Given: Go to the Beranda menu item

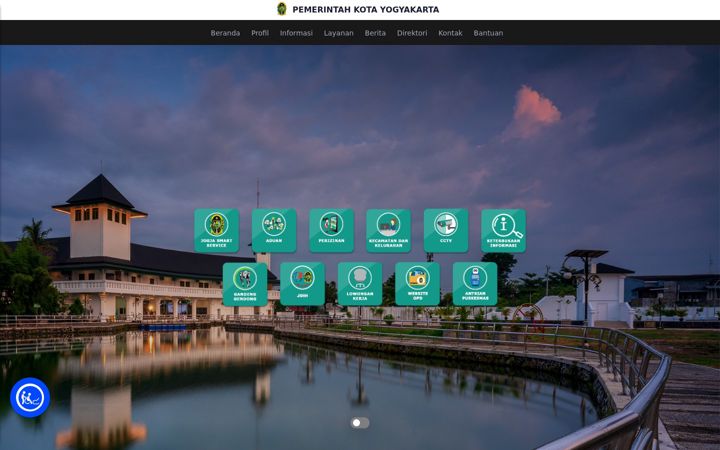Looking at the screenshot, I should [225, 33].
